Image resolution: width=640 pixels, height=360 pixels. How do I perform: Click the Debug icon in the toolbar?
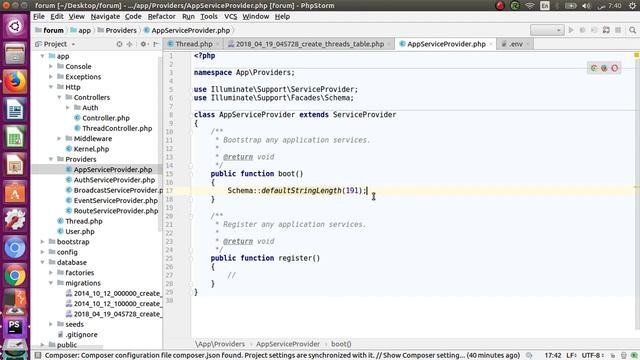tap(582, 30)
